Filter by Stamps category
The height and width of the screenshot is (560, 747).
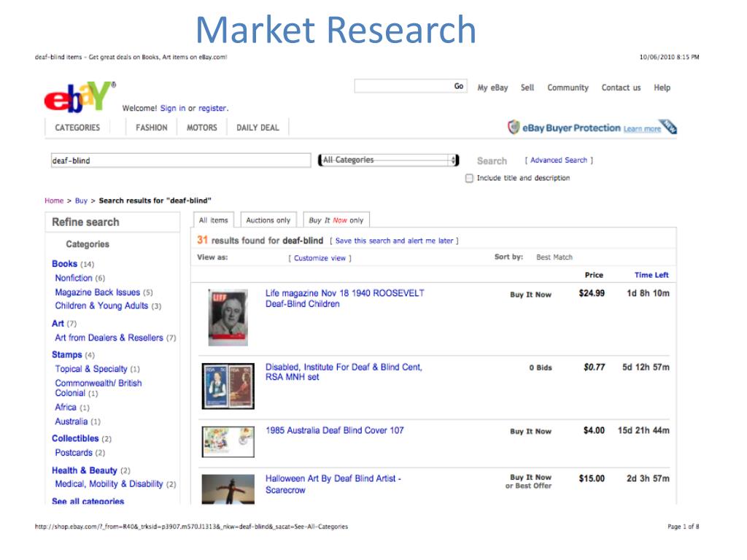tap(66, 355)
